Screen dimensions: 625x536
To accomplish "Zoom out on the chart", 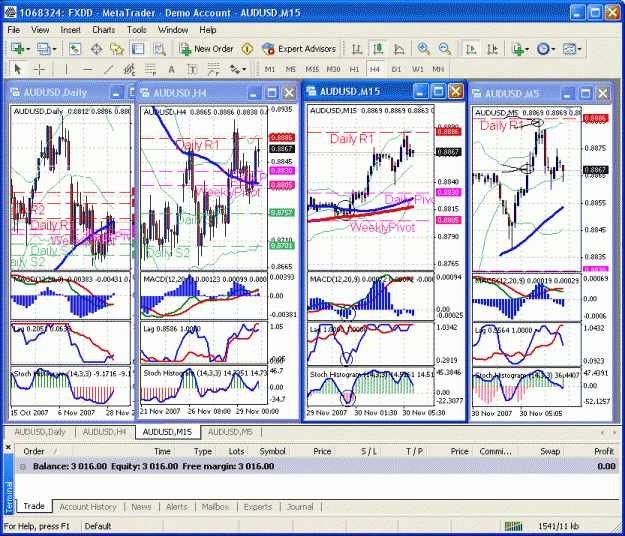I will pos(444,49).
